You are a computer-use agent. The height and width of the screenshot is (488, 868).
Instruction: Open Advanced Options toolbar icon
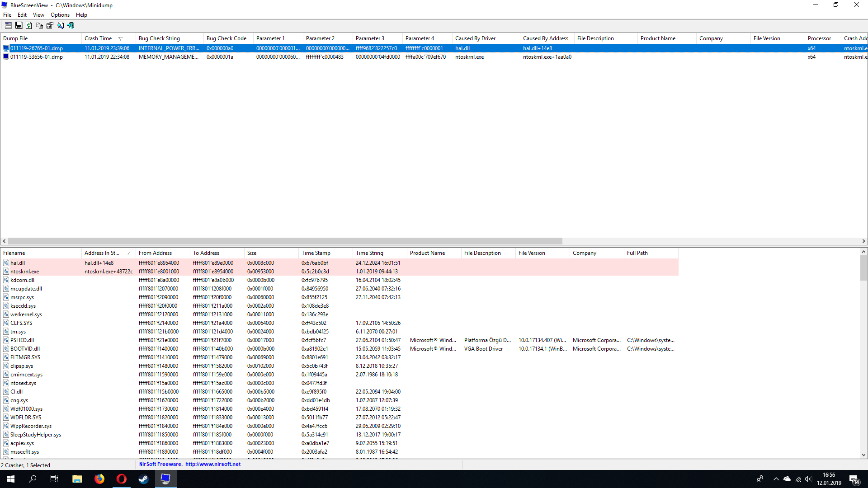click(9, 26)
